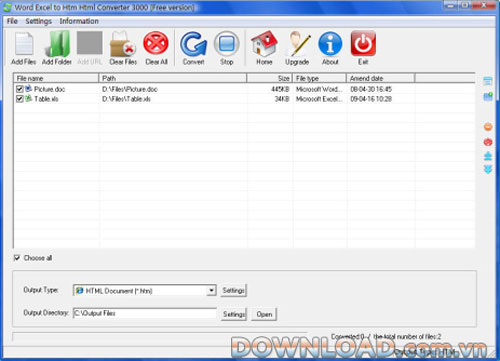Toggle the Choose all checkbox
This screenshot has width=500, height=361.
point(17,258)
